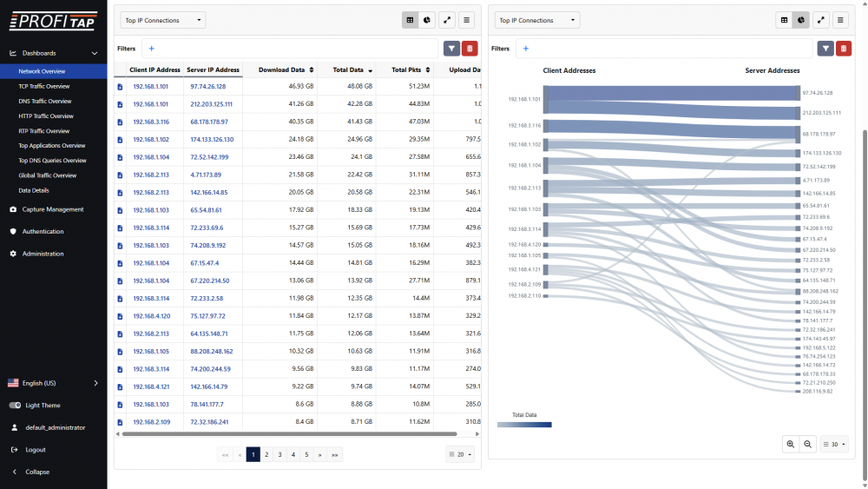Viewport: 868px width, 489px height.
Task: Toggle the Light Theme switch
Action: [15, 406]
